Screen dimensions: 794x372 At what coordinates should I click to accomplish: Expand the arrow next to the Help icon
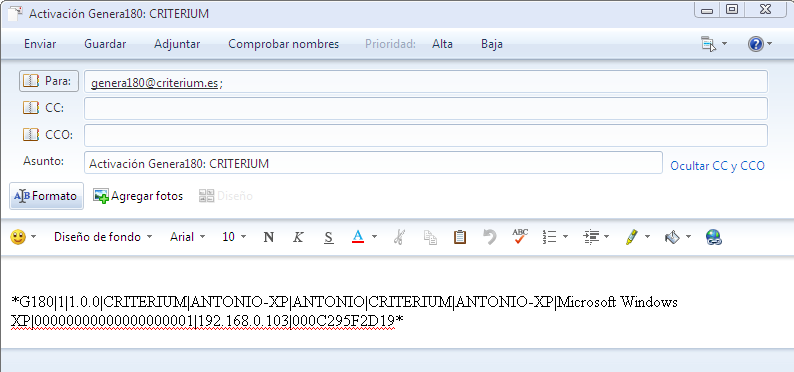770,44
